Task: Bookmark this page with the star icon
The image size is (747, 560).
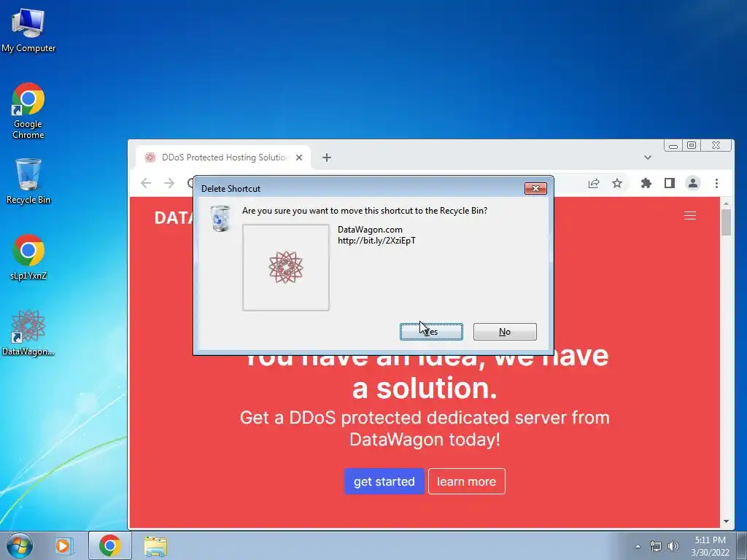Action: (617, 183)
